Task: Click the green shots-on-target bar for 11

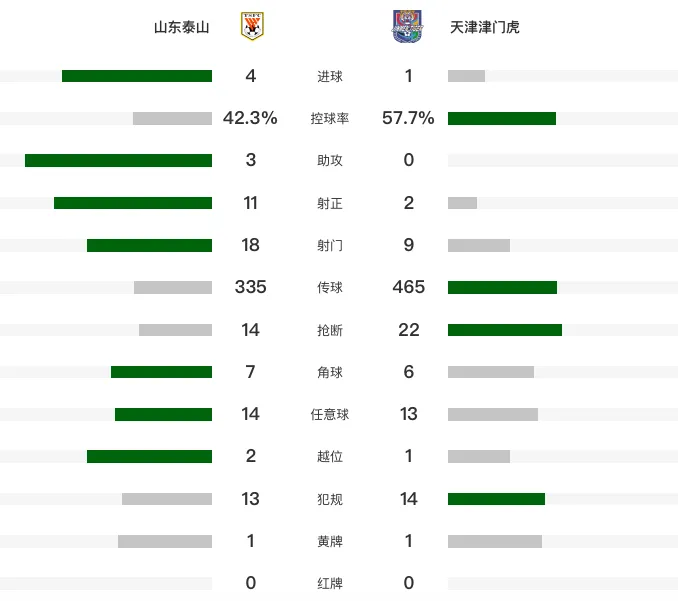Action: [x=133, y=203]
